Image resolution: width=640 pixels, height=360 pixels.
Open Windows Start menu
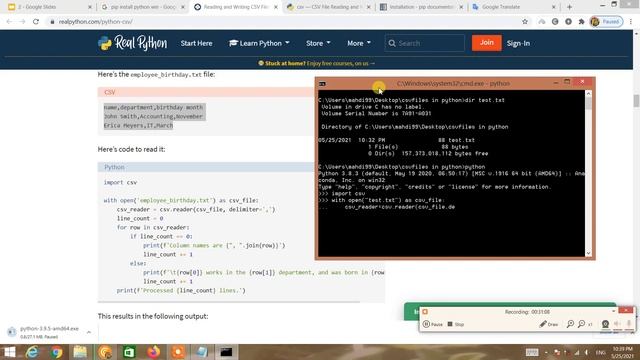point(9,352)
